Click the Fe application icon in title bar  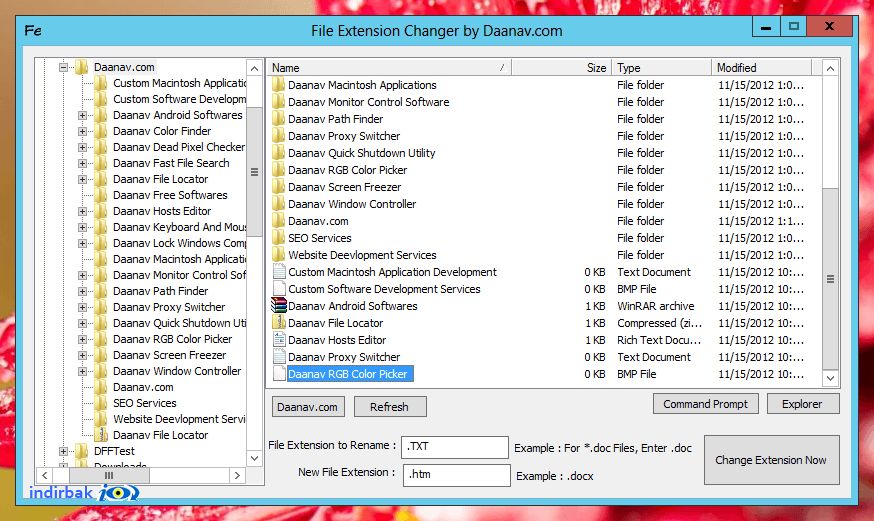(x=33, y=31)
